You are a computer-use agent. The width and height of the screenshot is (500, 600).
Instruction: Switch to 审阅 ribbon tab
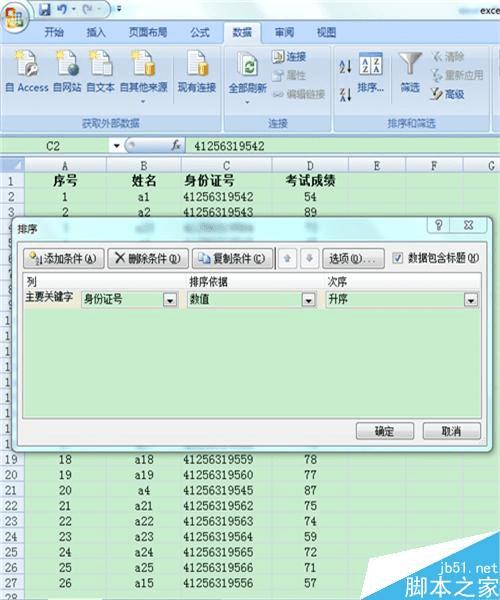[284, 33]
